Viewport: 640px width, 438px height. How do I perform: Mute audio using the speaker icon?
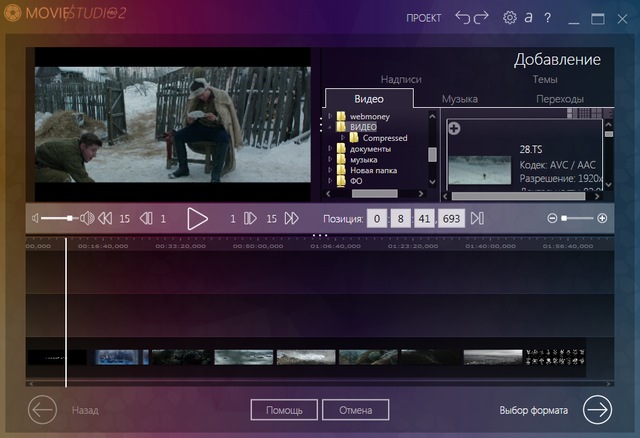35,218
